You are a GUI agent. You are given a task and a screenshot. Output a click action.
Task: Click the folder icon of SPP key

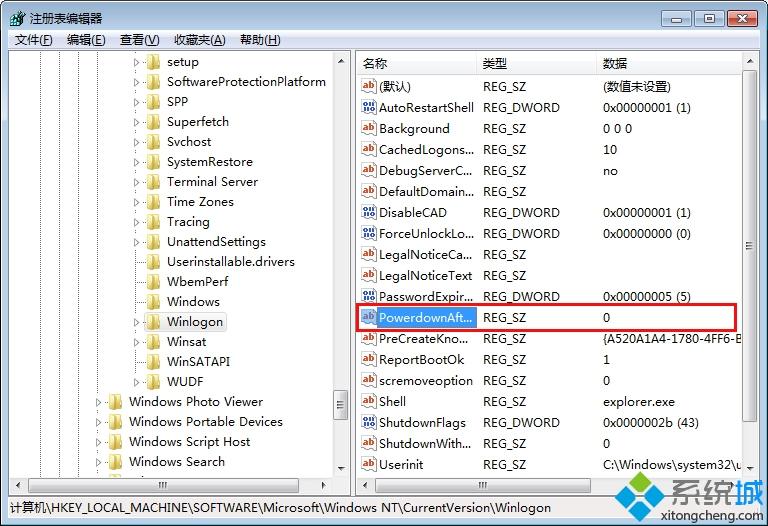coord(153,102)
